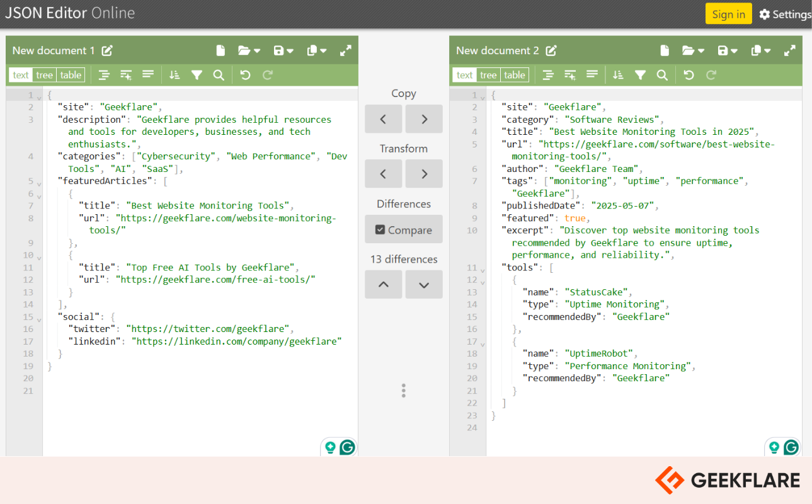812x504 pixels.
Task: Open the right panel's copy dropdown
Action: (x=760, y=50)
